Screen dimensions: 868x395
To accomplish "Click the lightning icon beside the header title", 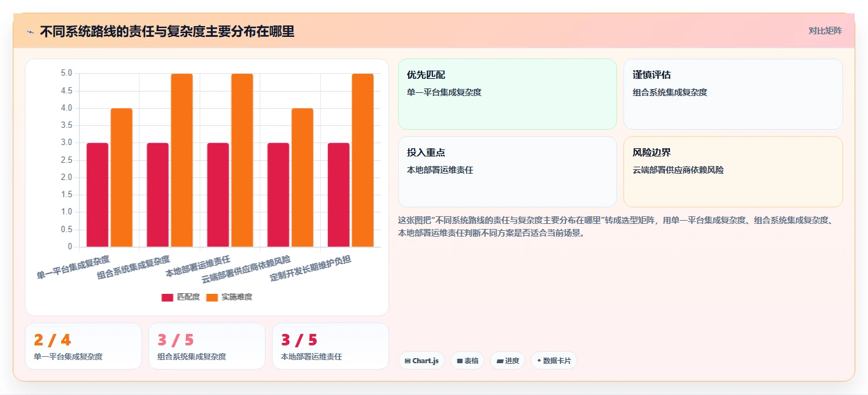I will (30, 32).
